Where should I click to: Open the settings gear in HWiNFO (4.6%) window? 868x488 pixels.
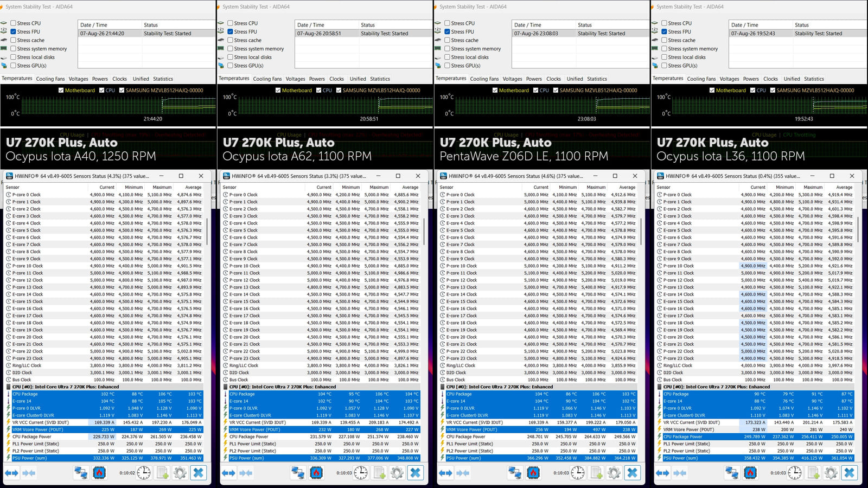point(614,473)
